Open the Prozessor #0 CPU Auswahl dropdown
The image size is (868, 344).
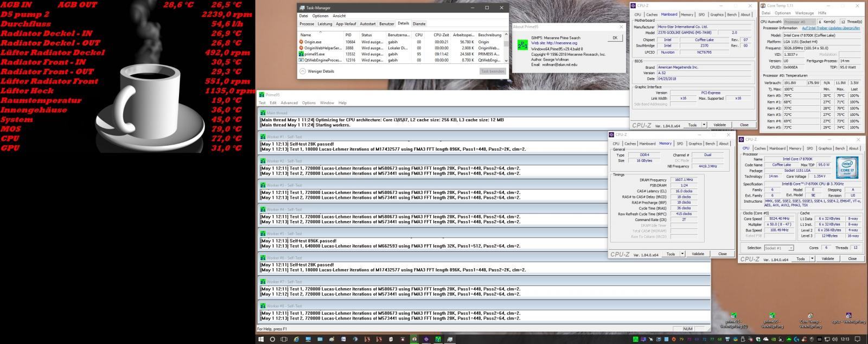click(799, 22)
